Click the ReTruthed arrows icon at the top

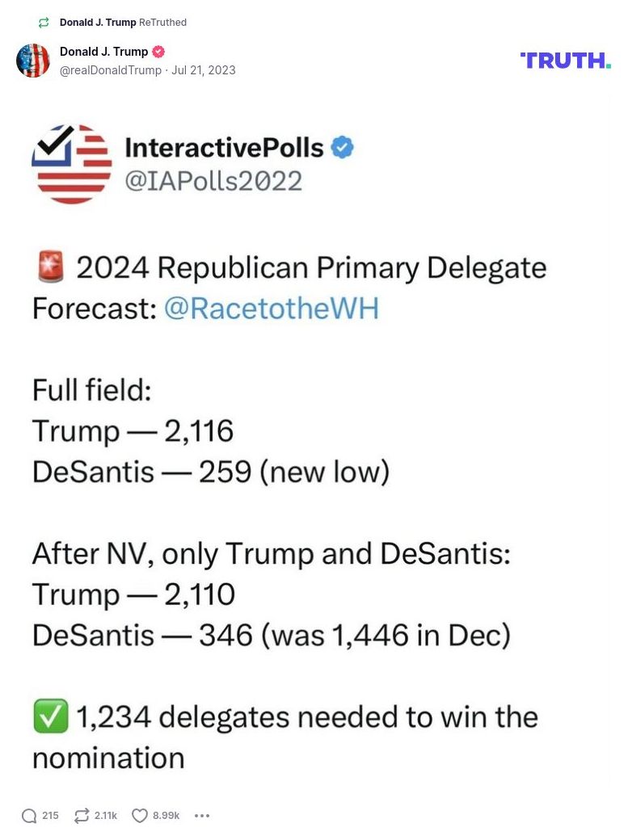[x=43, y=22]
